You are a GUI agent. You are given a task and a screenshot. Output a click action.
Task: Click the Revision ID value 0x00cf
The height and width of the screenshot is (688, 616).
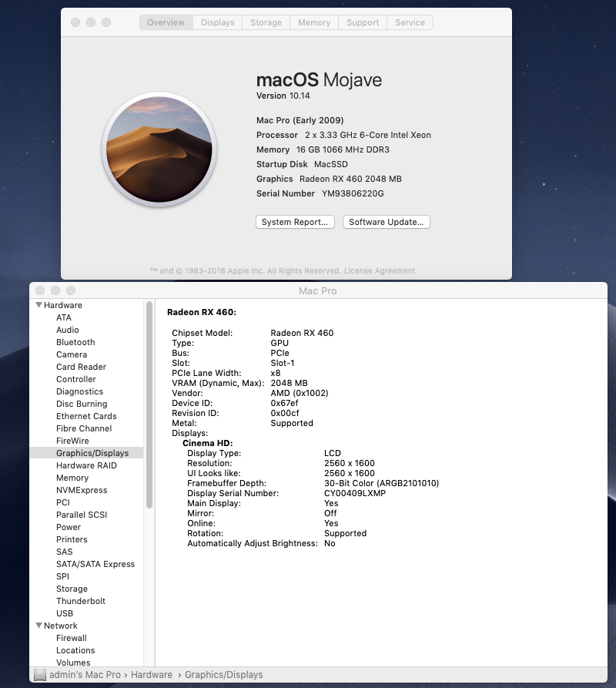285,413
